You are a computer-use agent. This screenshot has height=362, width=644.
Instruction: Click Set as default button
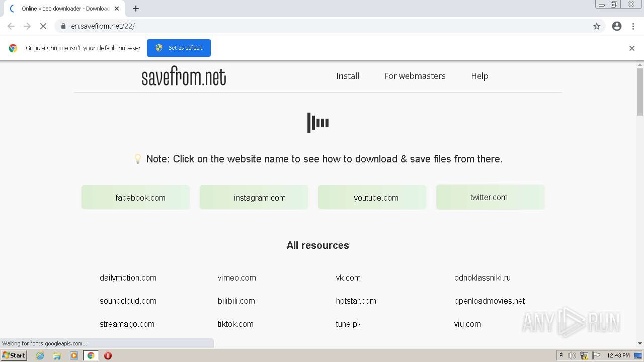click(179, 48)
